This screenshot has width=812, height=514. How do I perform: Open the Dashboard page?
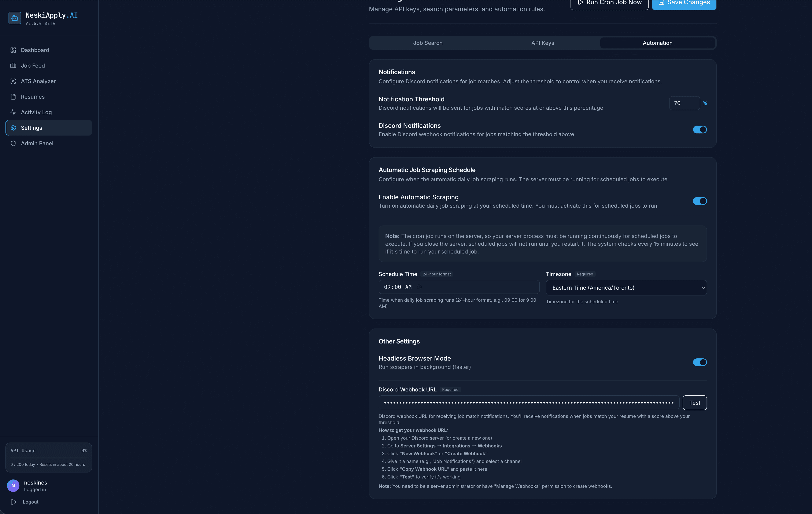click(x=35, y=50)
